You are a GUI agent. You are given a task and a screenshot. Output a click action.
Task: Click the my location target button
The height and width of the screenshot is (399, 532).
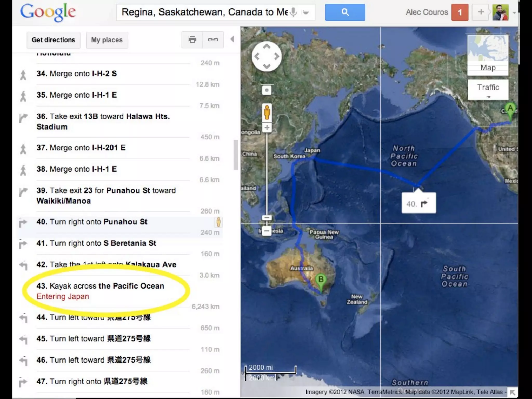267,90
